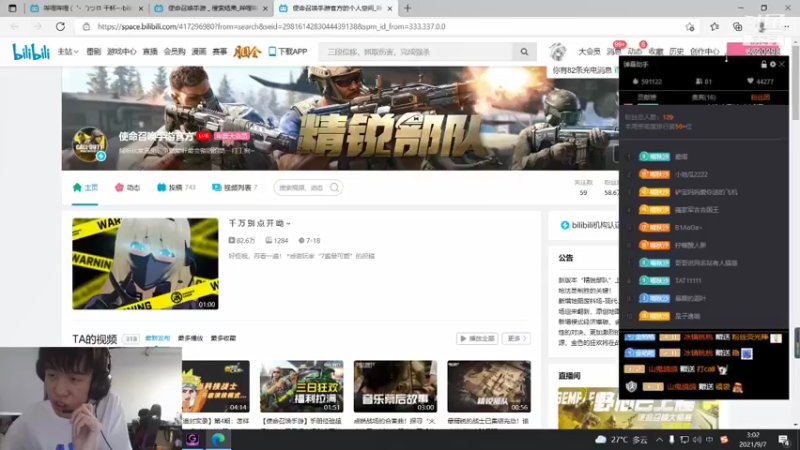Open the 音乐幕后故事 video thumbnail
800x450 pixels.
(395, 386)
